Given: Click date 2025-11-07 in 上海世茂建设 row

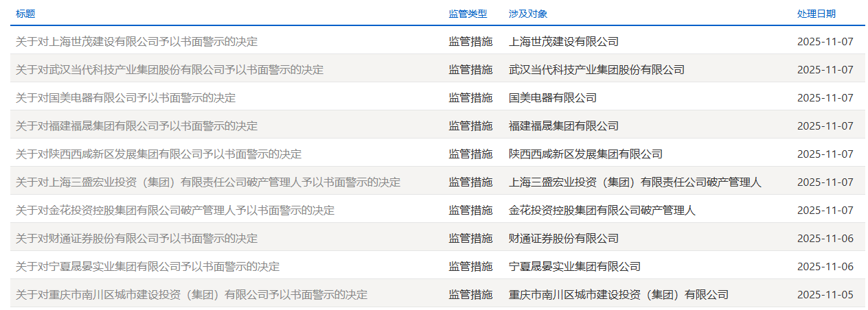Looking at the screenshot, I should pos(825,41).
